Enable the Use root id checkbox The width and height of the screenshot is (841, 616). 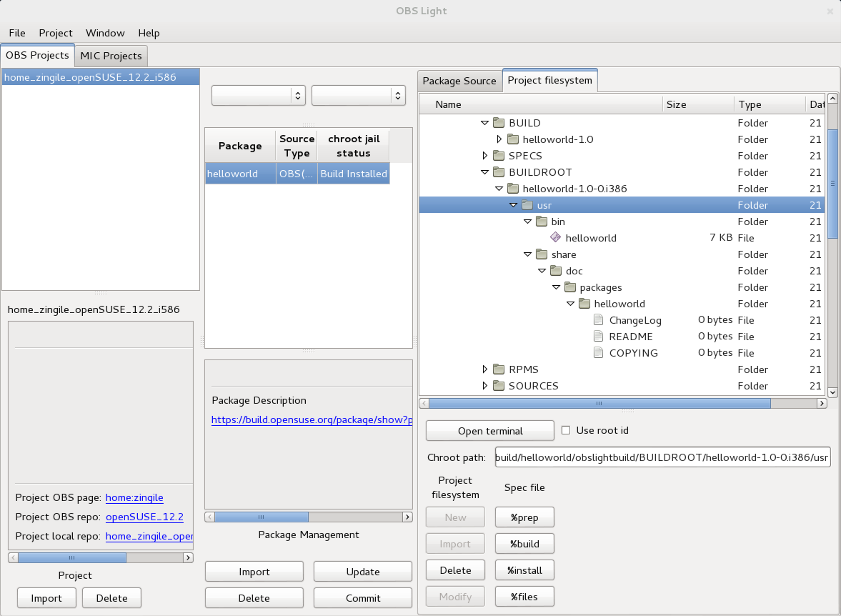[x=565, y=429]
